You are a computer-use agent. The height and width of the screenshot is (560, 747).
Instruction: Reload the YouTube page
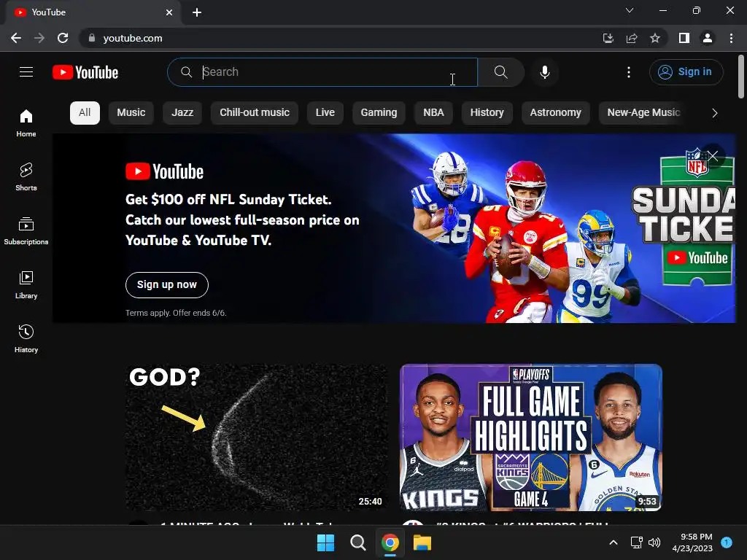click(x=63, y=38)
